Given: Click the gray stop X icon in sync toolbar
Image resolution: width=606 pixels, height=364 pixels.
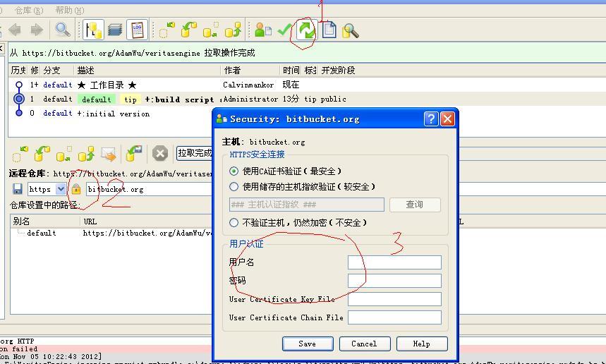Looking at the screenshot, I should click(x=159, y=153).
